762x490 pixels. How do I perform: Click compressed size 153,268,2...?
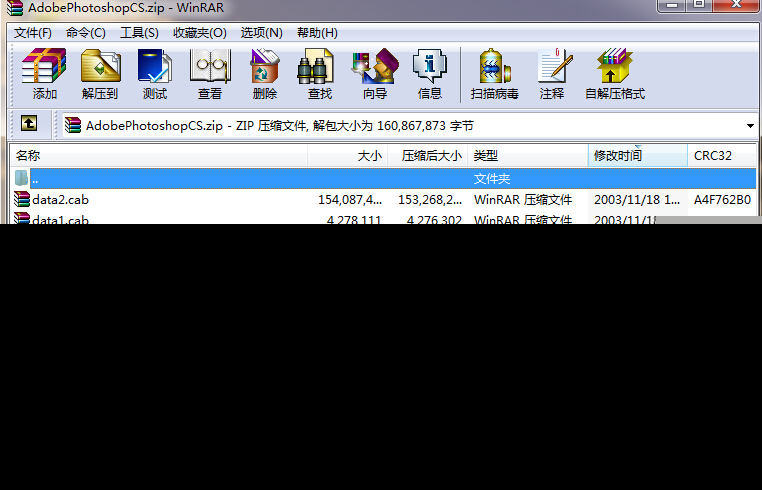pos(430,200)
